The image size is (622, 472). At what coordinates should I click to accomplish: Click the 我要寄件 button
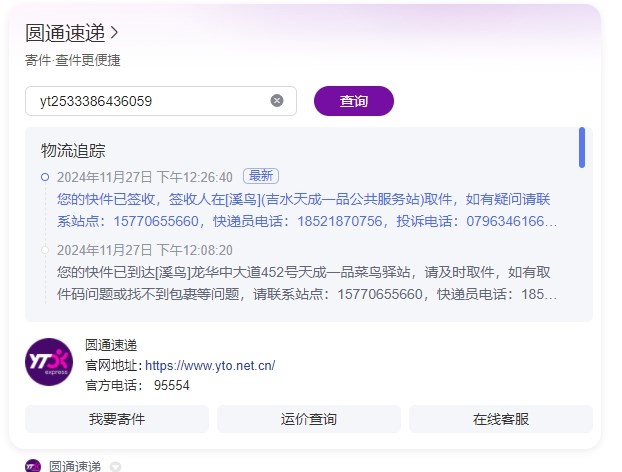click(117, 419)
